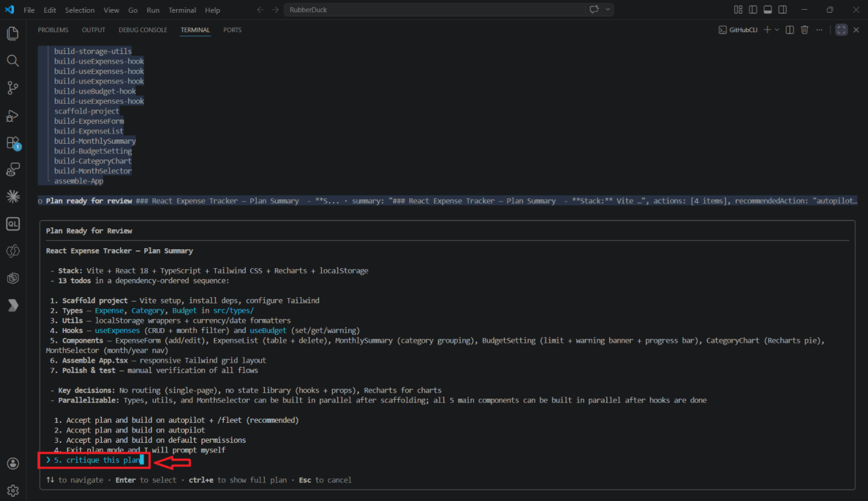The image size is (868, 501).
Task: Split the terminal pane
Action: point(790,30)
